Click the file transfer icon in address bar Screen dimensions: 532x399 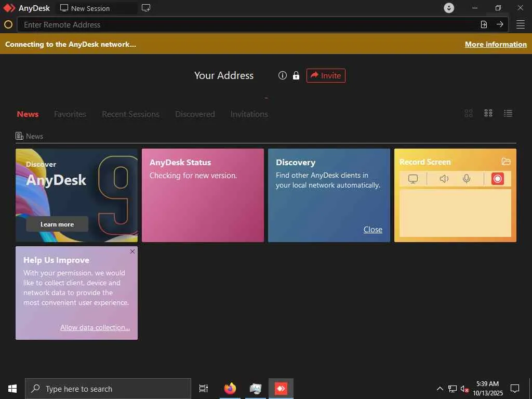(484, 24)
